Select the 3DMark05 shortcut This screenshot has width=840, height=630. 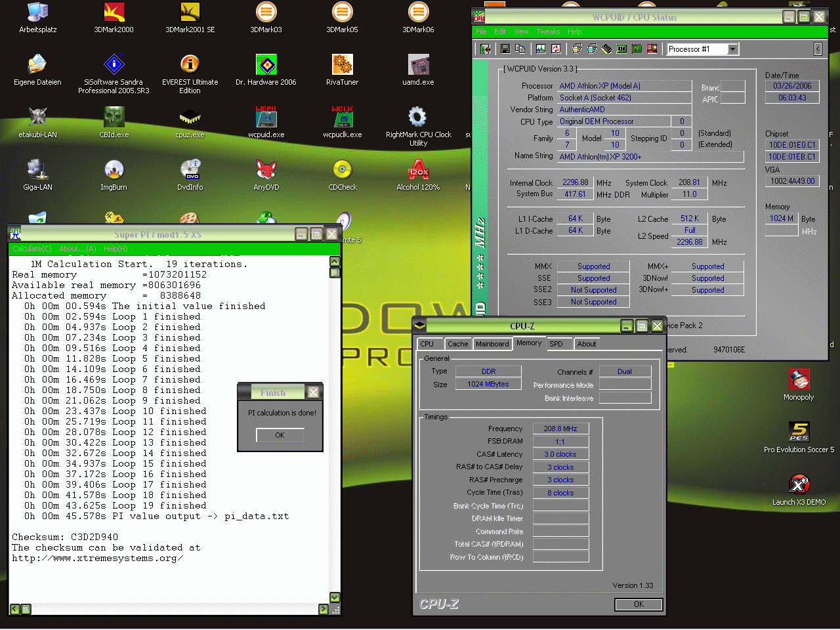point(342,18)
